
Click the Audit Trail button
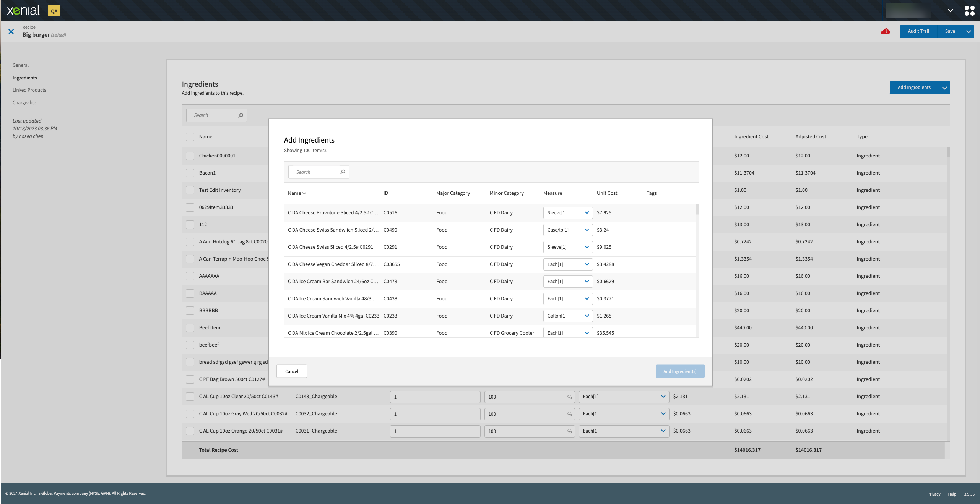tap(918, 31)
